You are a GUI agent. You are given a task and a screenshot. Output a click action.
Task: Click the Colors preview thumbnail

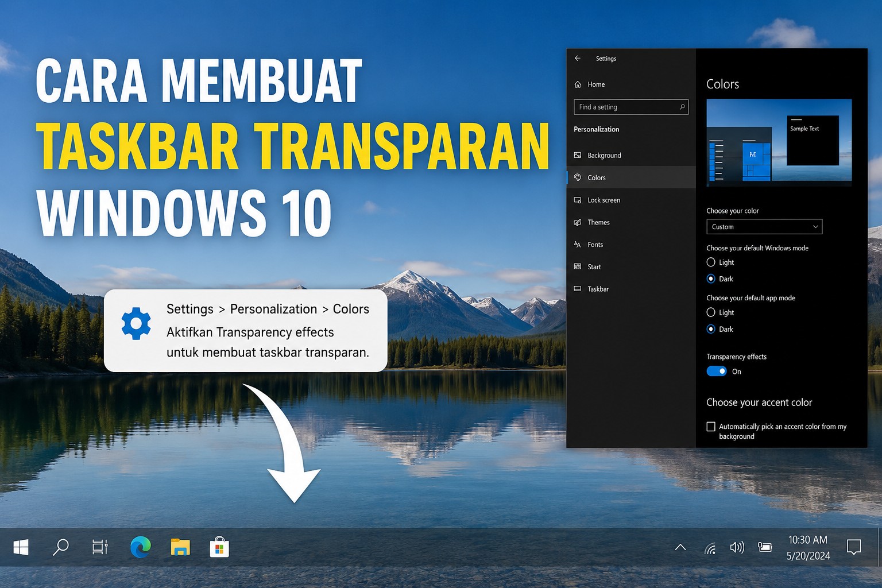click(779, 142)
